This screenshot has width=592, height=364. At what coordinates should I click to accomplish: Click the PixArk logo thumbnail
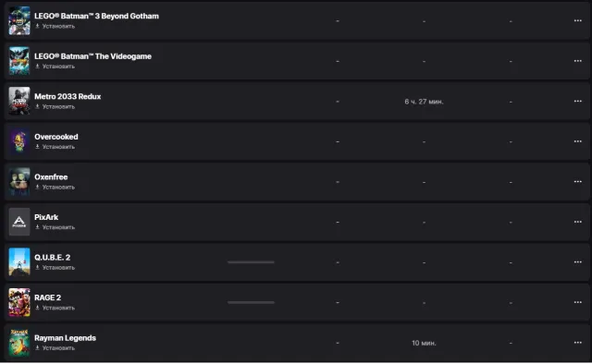point(19,222)
